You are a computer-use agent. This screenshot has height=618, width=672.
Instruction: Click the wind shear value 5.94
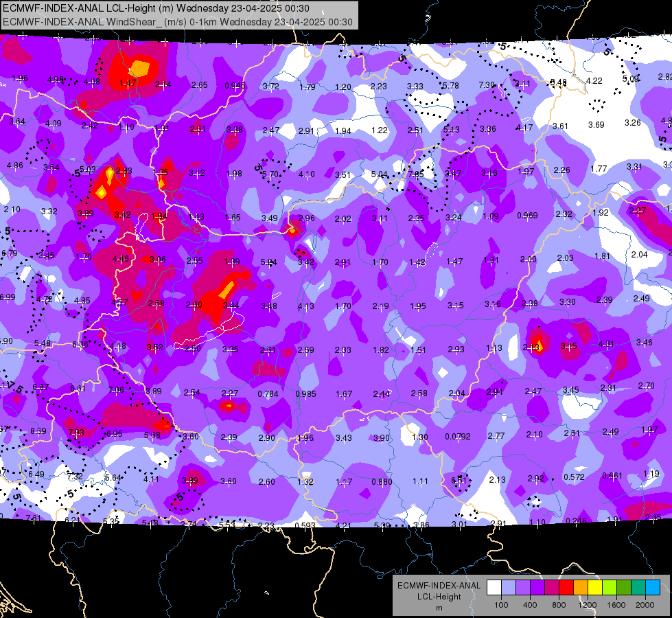(268, 262)
